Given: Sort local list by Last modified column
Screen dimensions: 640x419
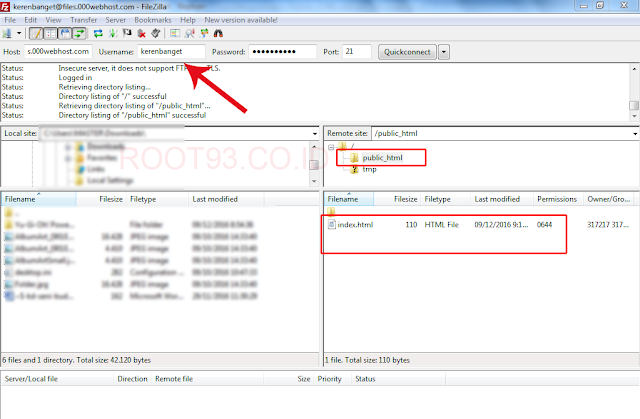Looking at the screenshot, I should tap(227, 199).
